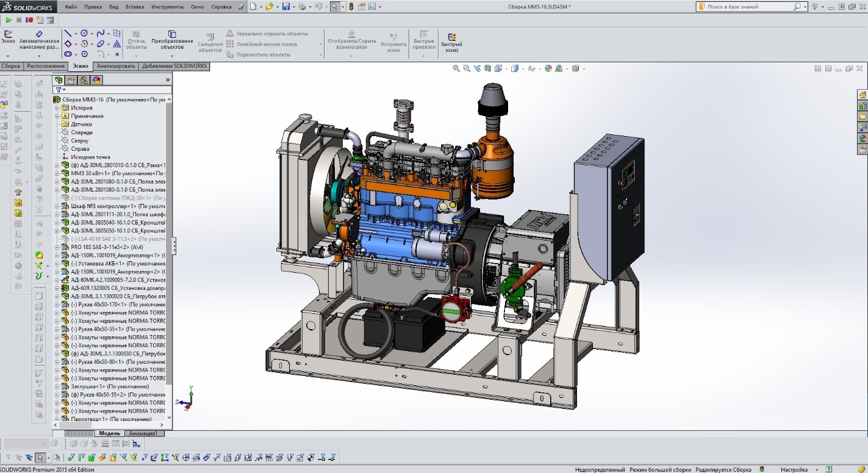The height and width of the screenshot is (473, 868).
Task: Click the Print icon in top toolbar
Action: point(302,7)
